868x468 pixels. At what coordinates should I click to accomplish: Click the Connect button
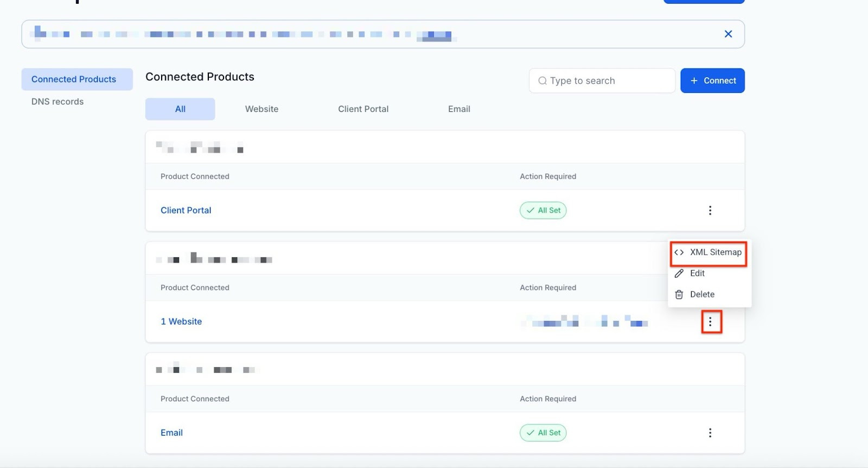(712, 80)
